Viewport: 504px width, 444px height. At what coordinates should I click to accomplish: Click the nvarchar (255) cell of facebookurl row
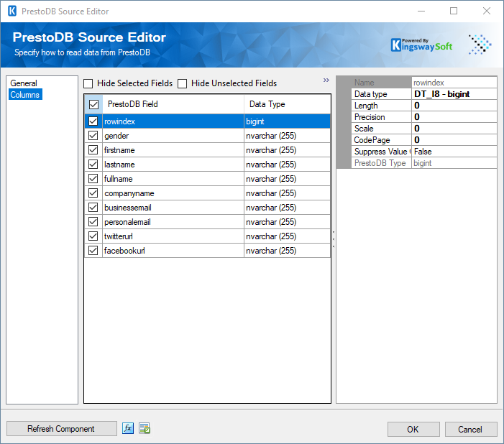[288, 251]
